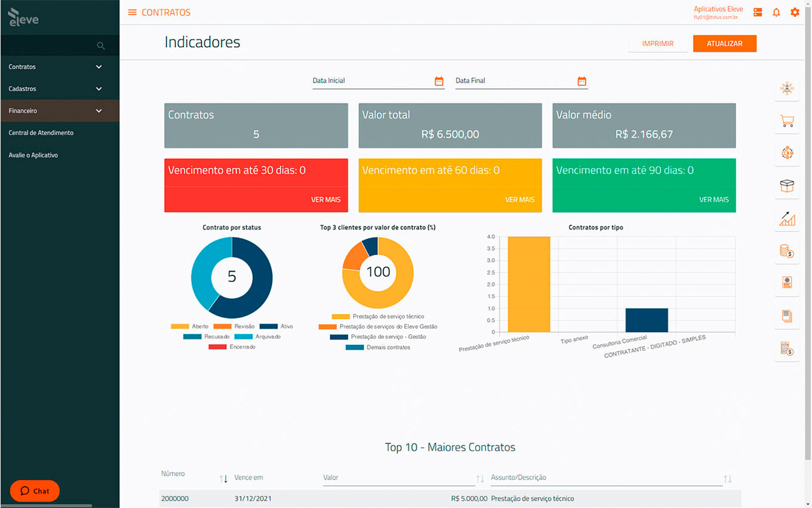The image size is (812, 508).
Task: Click VER MAIS on 30 dias card
Action: point(325,200)
